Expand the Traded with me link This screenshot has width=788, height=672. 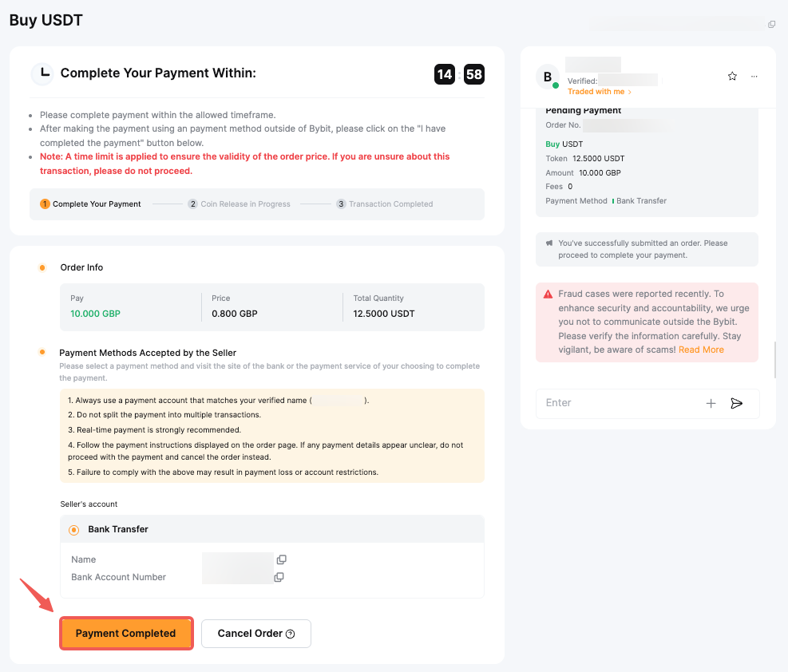pyautogui.click(x=599, y=92)
